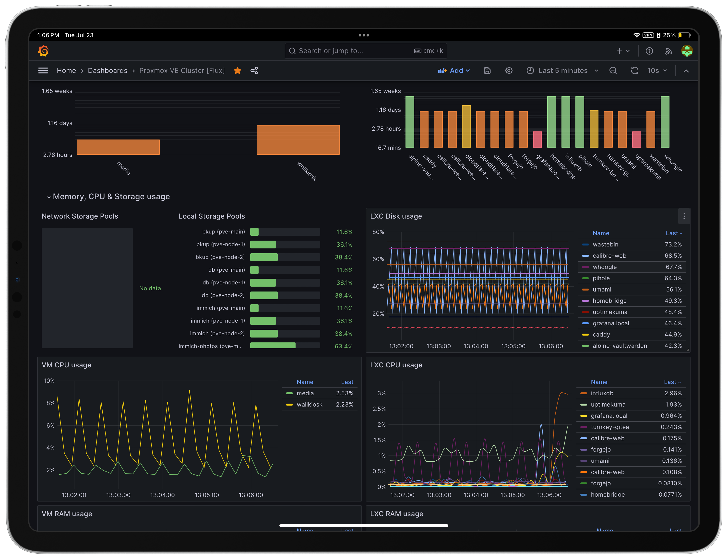Click the alpine-vaultwarden color swatch
Viewport: 728px width, 560px height.
(x=585, y=346)
